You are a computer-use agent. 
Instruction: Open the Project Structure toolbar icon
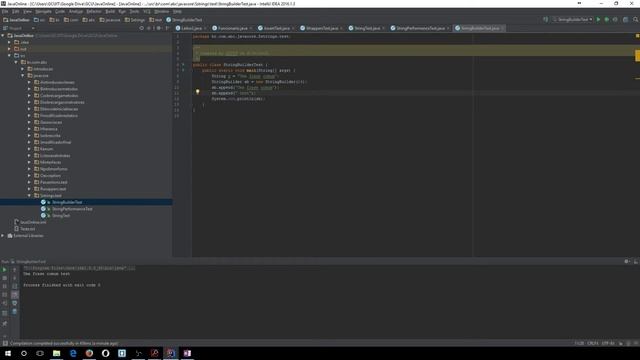[625, 20]
